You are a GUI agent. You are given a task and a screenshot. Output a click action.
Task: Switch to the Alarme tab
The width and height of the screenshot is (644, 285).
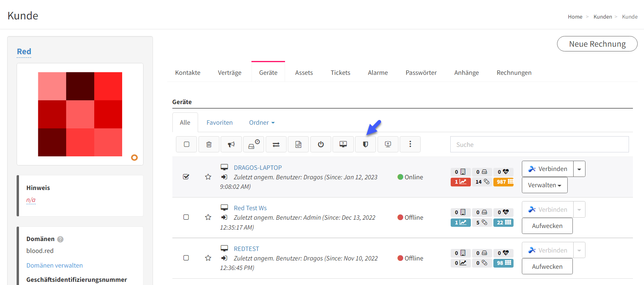(x=378, y=72)
